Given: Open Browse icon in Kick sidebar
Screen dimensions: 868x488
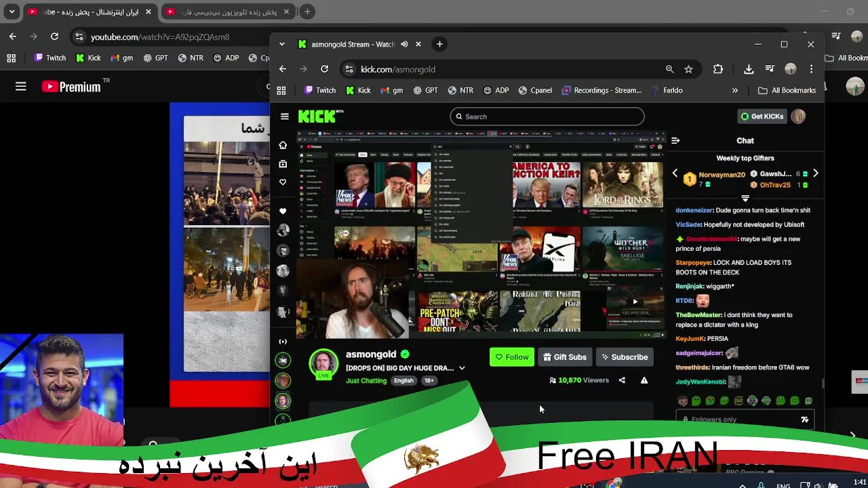Looking at the screenshot, I should tap(283, 163).
